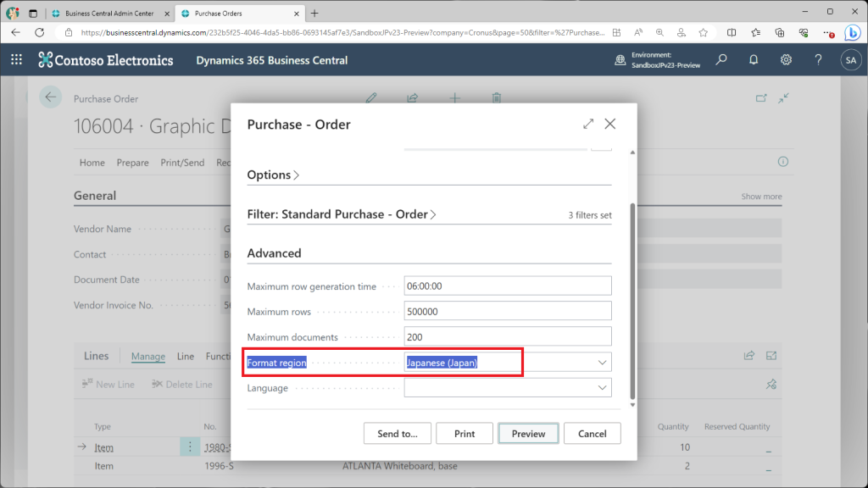Click the 3 filters set text
Screen dimensions: 868x488
click(590, 215)
